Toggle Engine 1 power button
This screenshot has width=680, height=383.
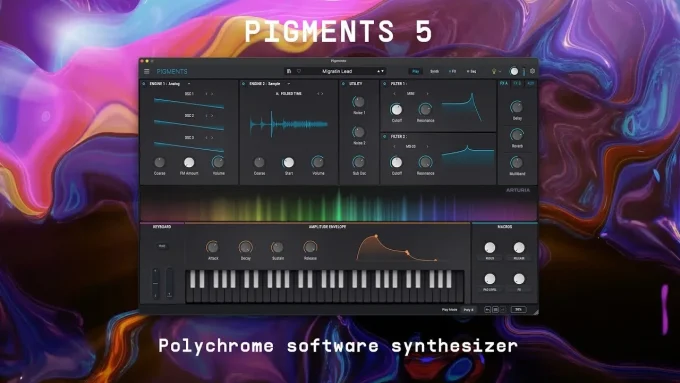(x=144, y=84)
